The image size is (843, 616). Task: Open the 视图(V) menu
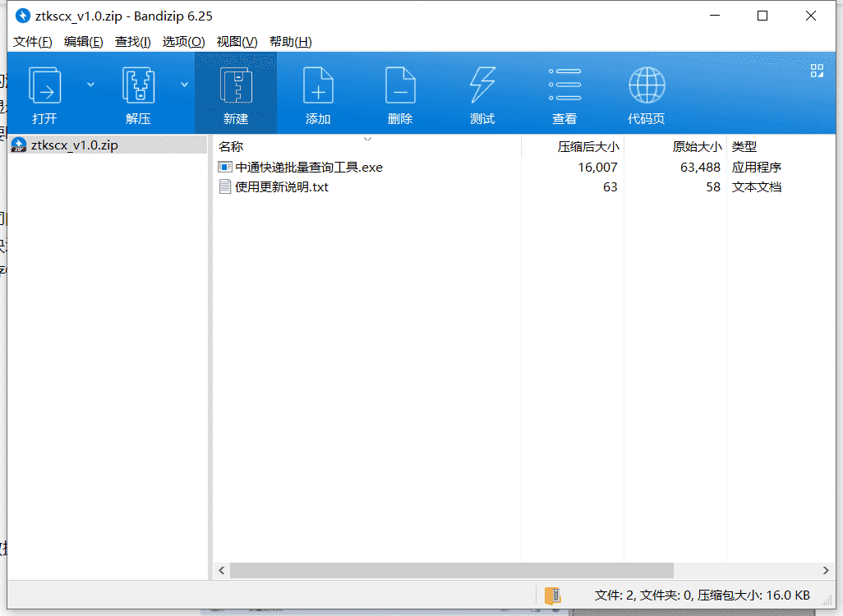[x=237, y=42]
